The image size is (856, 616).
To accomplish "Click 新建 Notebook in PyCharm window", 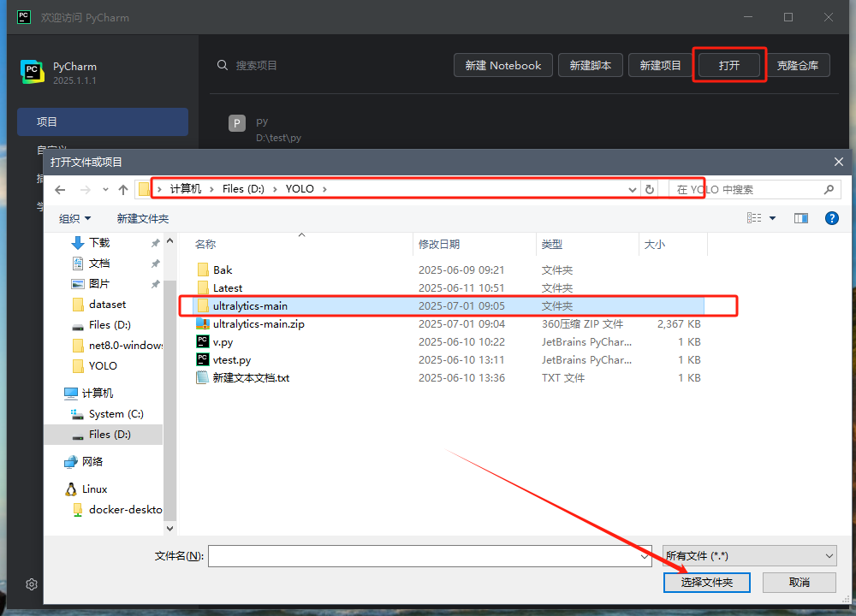I will tap(502, 66).
